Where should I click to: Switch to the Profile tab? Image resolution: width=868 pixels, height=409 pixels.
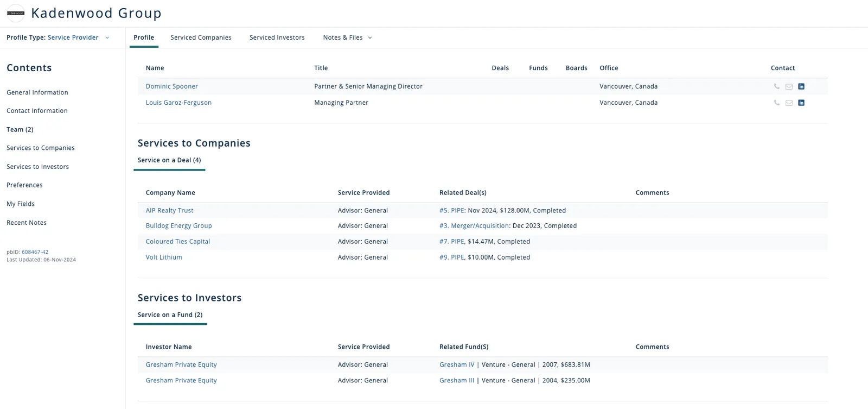point(144,37)
